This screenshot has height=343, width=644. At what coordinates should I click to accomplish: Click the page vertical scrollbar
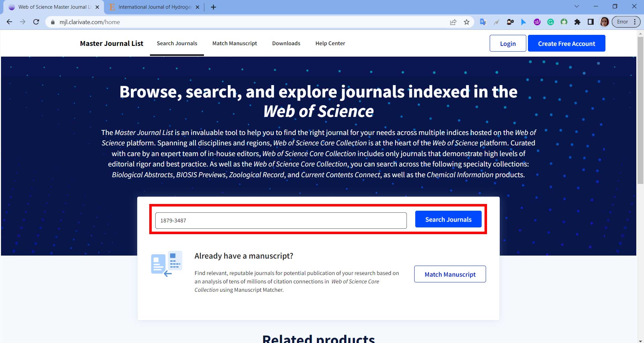[x=640, y=111]
